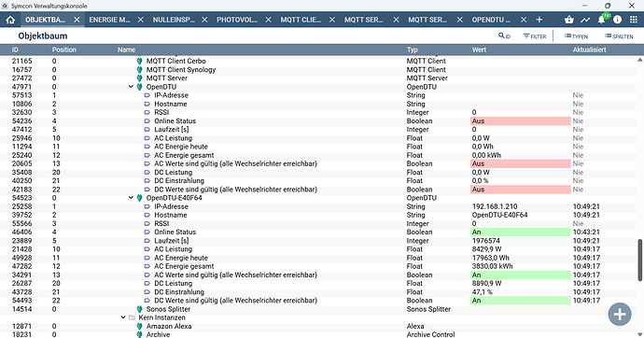Viewport: 644px width, 338px height.
Task: Collapse the OpenDTU tree node
Action: point(131,87)
